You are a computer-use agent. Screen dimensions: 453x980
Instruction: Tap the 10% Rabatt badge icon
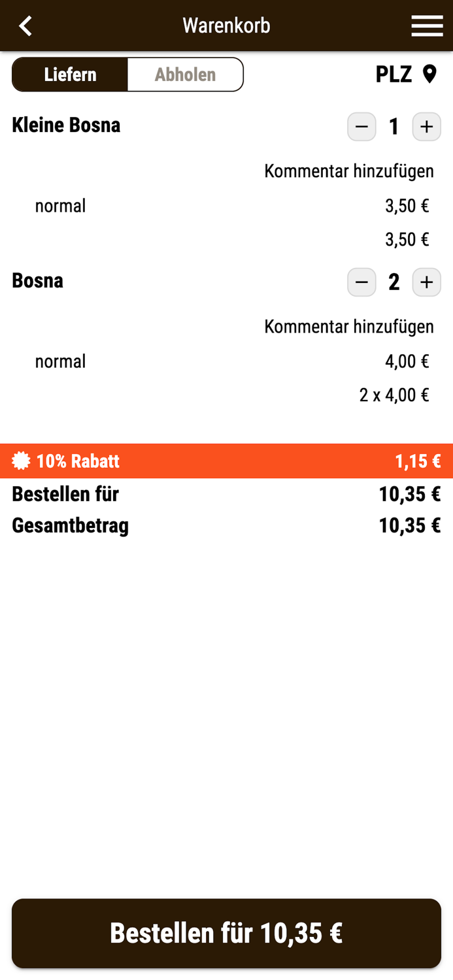coord(22,461)
